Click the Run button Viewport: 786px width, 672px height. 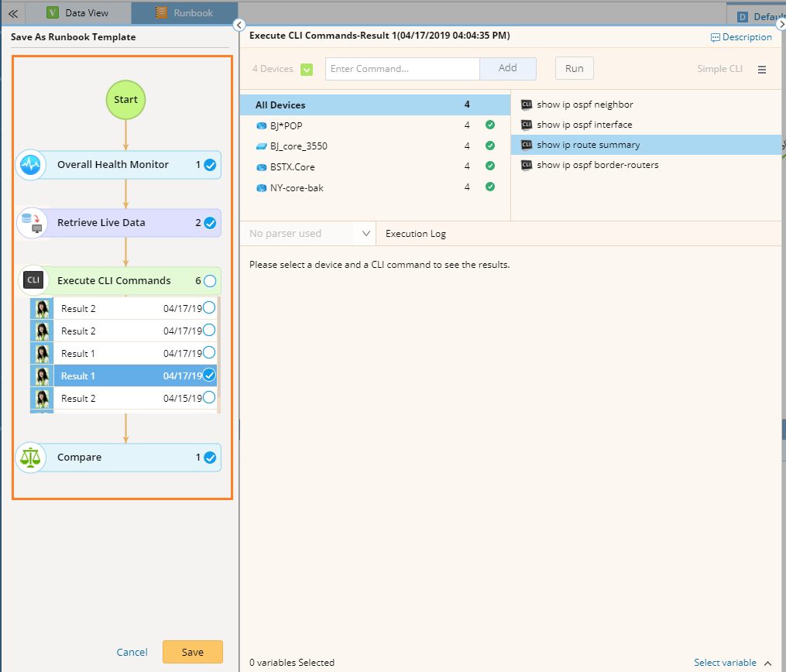coord(575,69)
